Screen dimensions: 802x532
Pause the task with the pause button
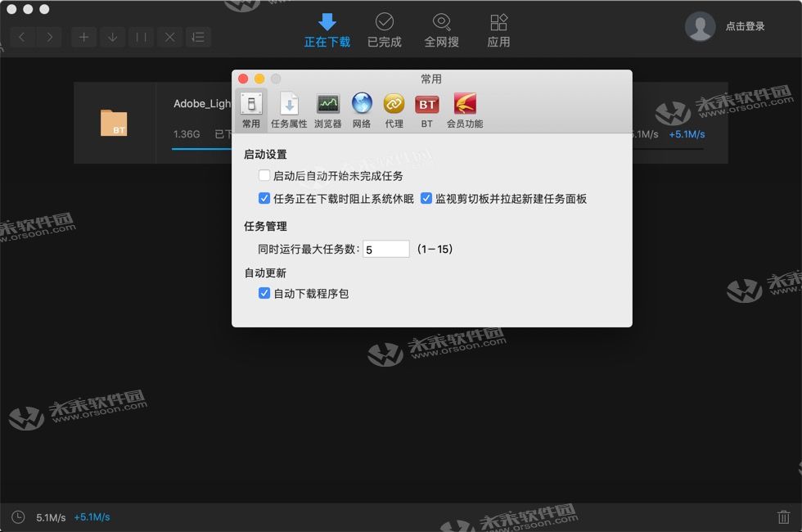141,38
